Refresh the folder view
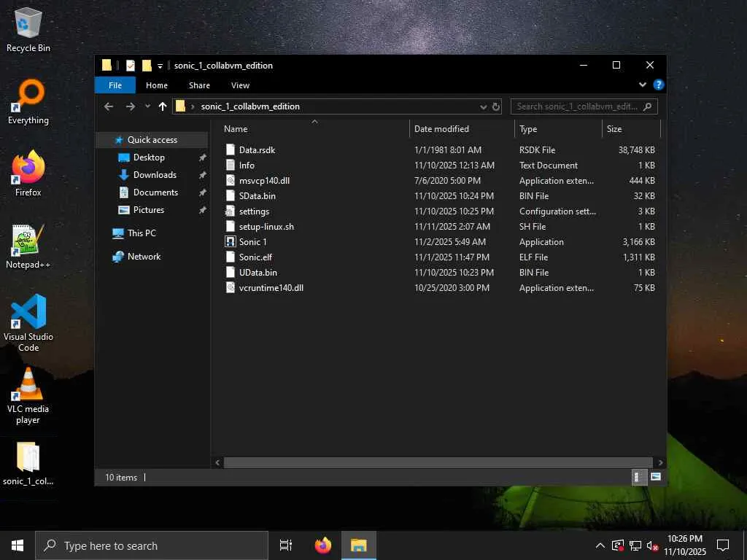The width and height of the screenshot is (747, 560). pos(496,106)
